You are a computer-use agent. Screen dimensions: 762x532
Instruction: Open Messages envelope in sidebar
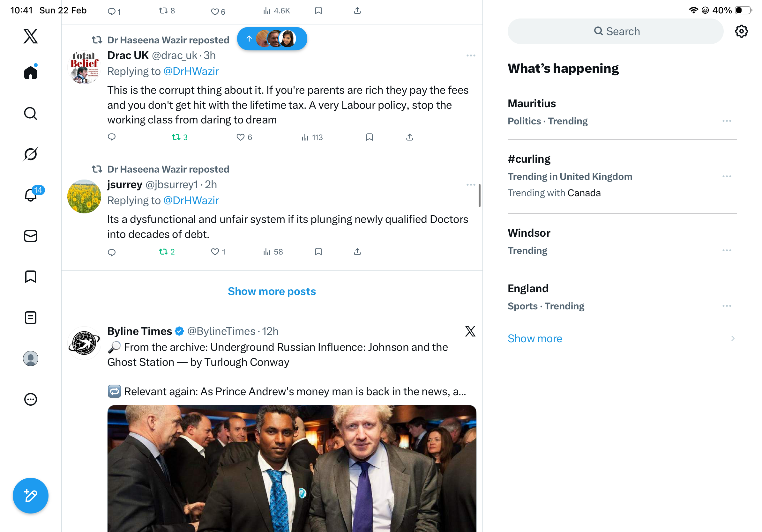pyautogui.click(x=31, y=236)
